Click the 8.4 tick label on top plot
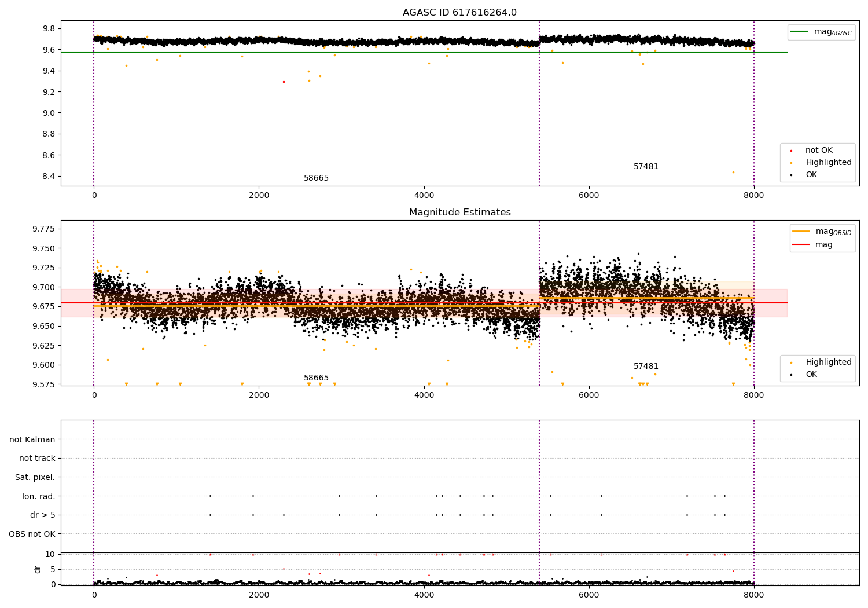The height and width of the screenshot is (608, 868). point(49,177)
